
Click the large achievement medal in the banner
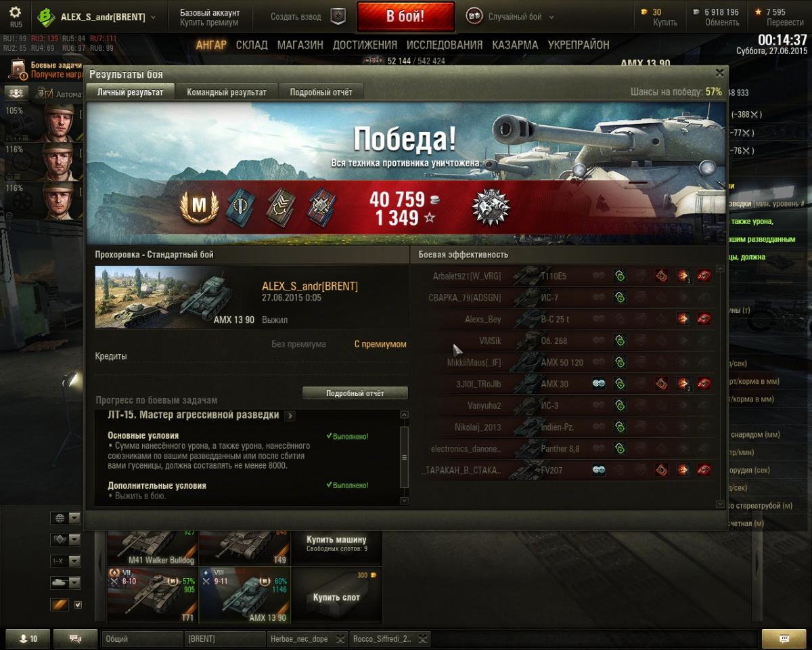click(491, 208)
